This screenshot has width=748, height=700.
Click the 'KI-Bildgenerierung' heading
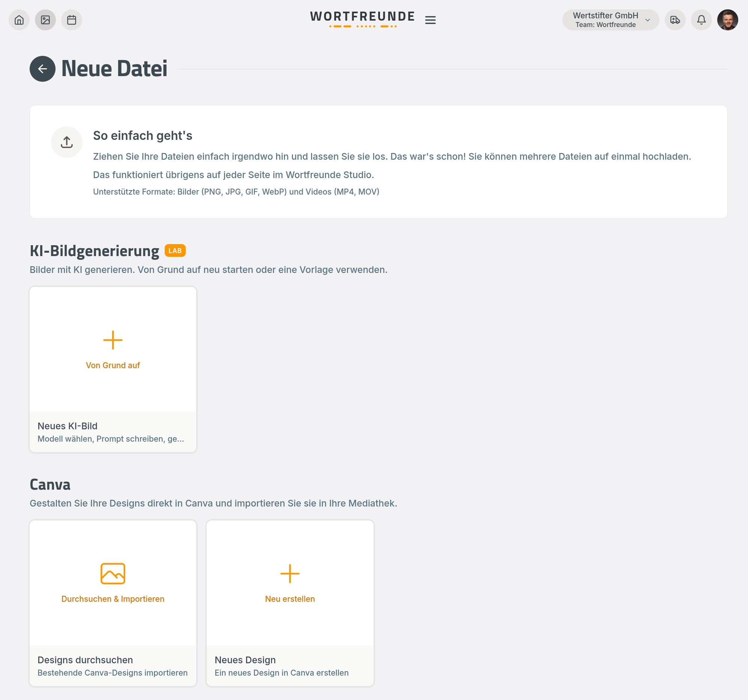click(95, 251)
